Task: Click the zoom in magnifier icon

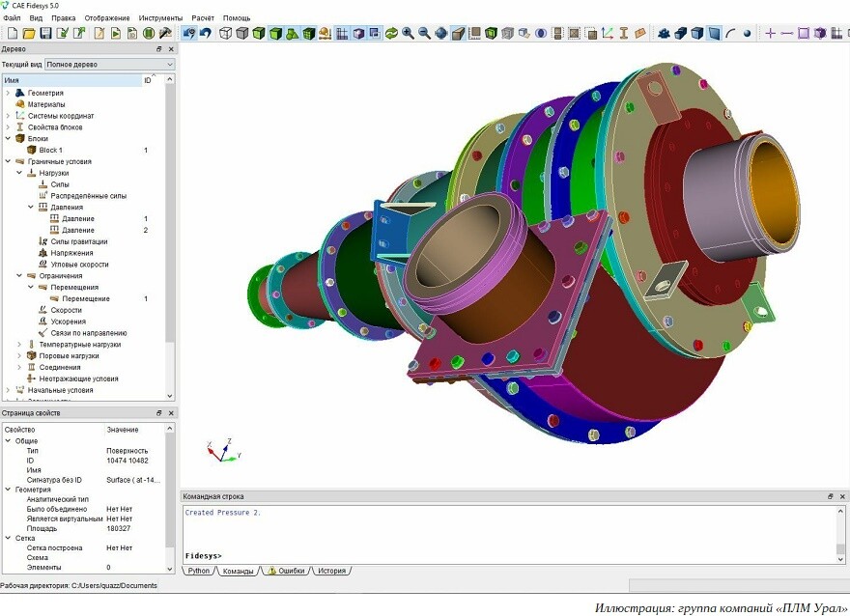Action: (x=408, y=34)
